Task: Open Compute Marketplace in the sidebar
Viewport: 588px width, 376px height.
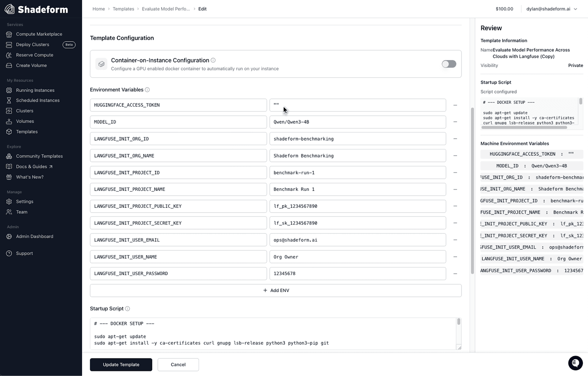Action: [x=39, y=34]
